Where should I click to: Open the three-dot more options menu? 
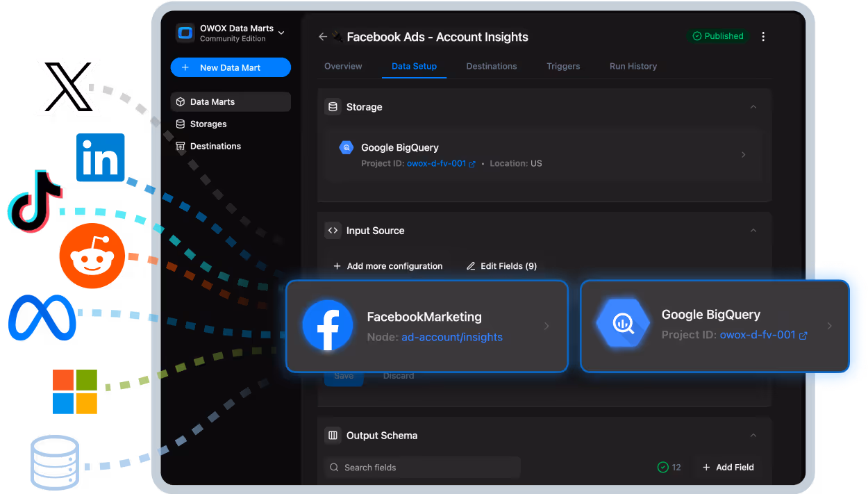coord(763,36)
